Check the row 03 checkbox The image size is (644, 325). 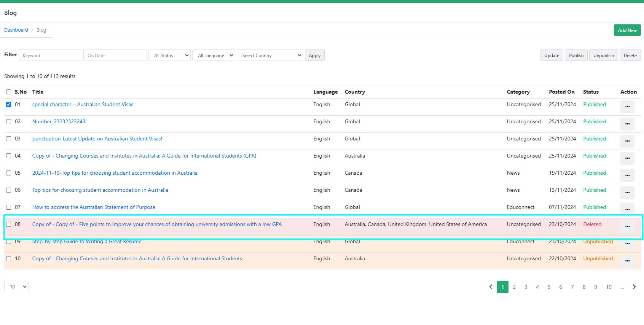pos(8,139)
